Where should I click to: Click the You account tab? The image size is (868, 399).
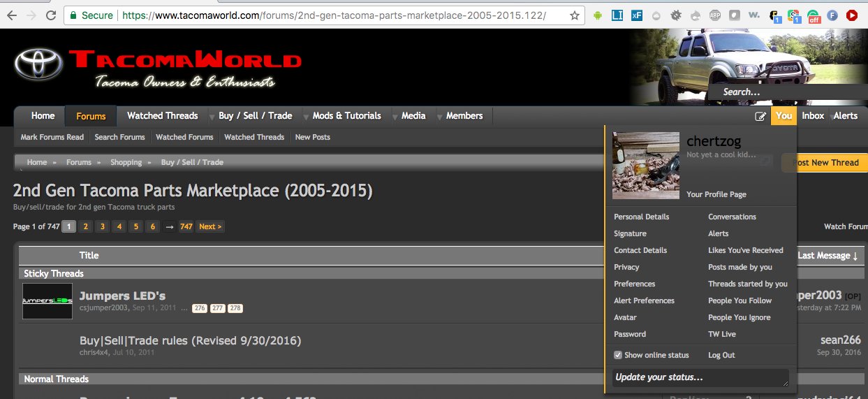[x=784, y=116]
